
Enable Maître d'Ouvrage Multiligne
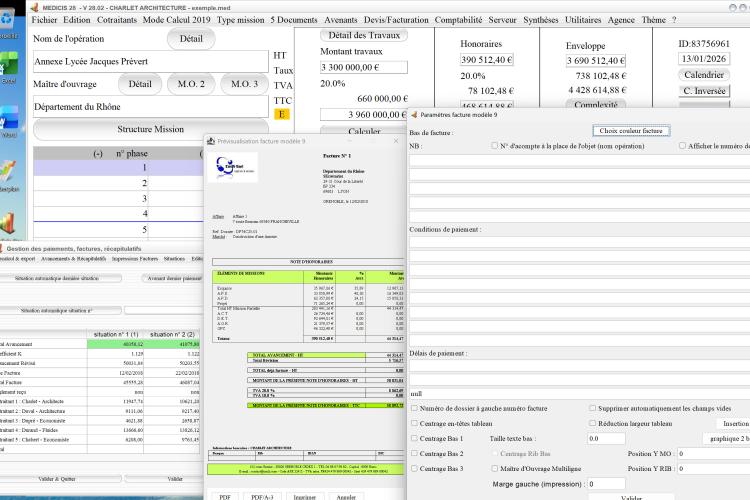tap(495, 468)
